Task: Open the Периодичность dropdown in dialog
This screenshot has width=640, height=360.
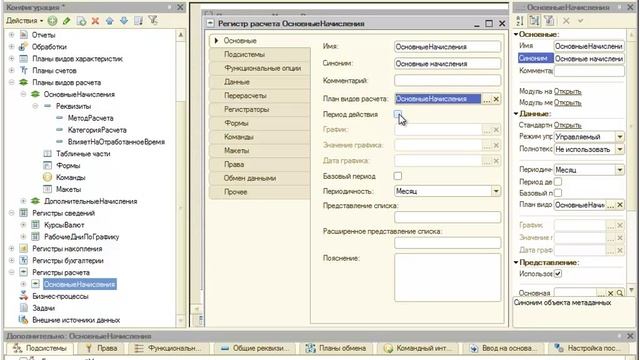Action: [496, 191]
